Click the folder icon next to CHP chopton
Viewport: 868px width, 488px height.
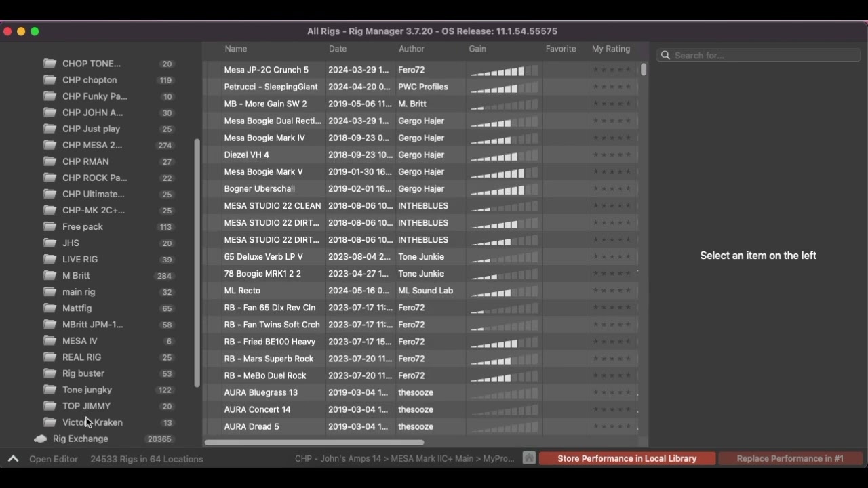pyautogui.click(x=50, y=80)
